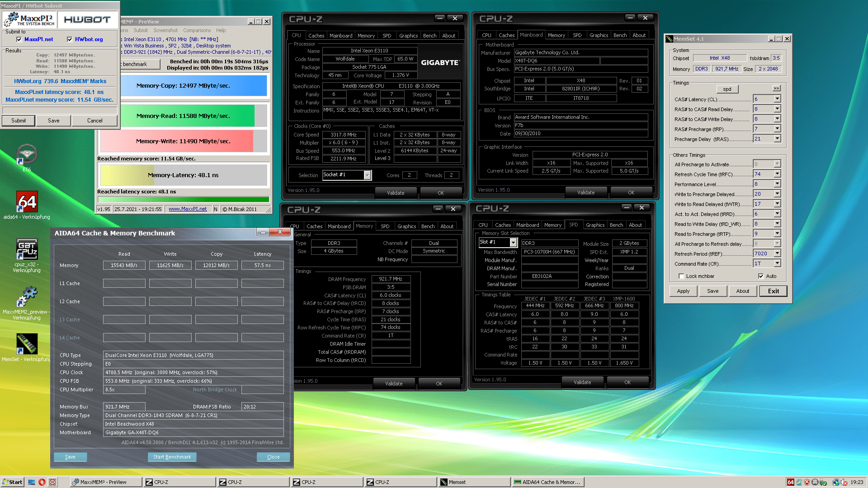The image size is (868, 488).
Task: Open the CAS# Latency (CL) dropdown in MemSet
Action: (777, 99)
